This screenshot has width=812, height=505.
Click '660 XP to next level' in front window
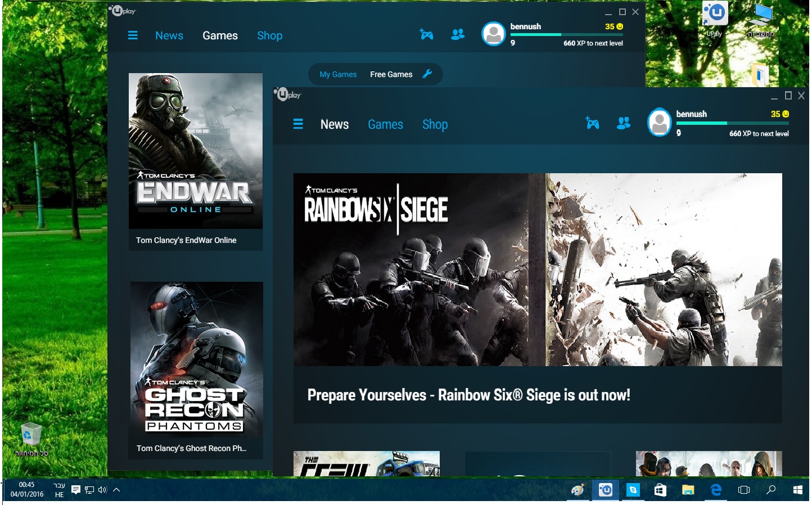(x=759, y=134)
